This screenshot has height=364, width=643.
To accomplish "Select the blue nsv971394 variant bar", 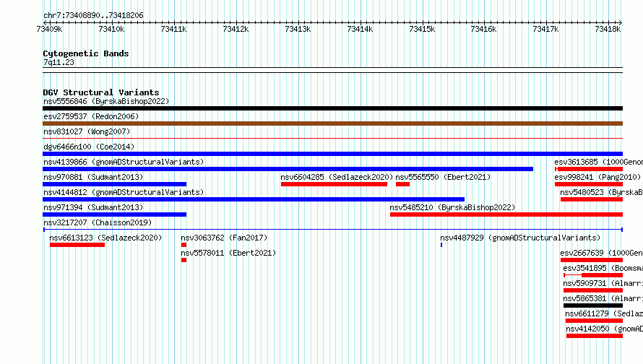I will [x=114, y=214].
